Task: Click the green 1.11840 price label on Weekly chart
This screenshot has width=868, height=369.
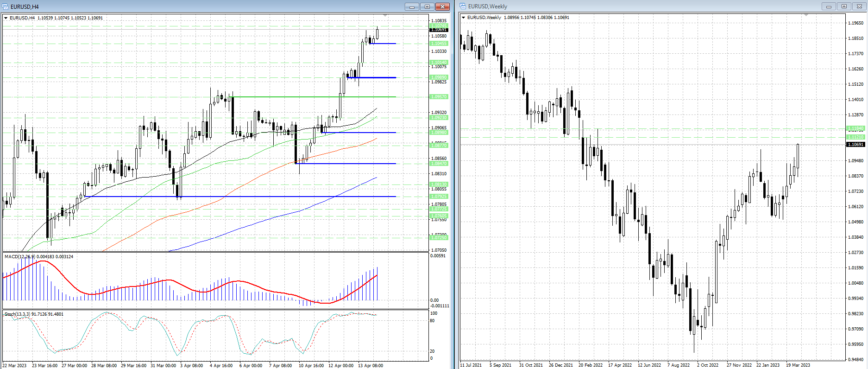Action: coord(855,128)
